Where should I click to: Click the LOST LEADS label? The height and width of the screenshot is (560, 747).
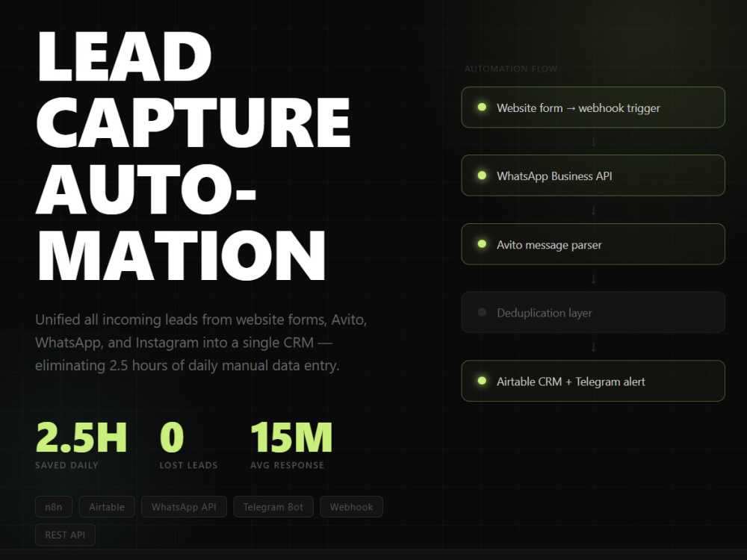[189, 465]
